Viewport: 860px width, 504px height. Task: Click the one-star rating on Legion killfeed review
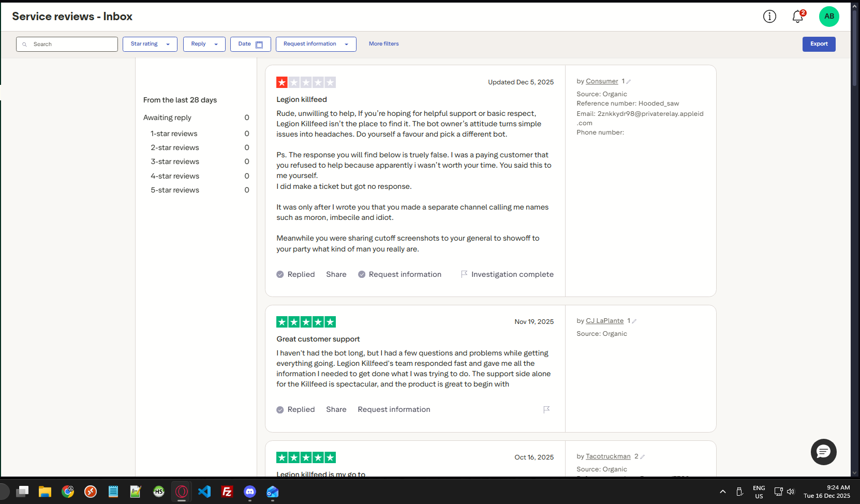306,82
